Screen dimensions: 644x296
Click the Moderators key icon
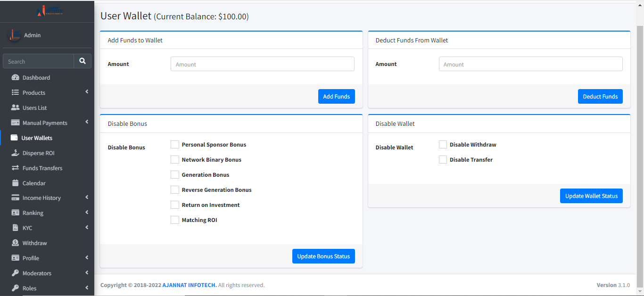click(15, 273)
